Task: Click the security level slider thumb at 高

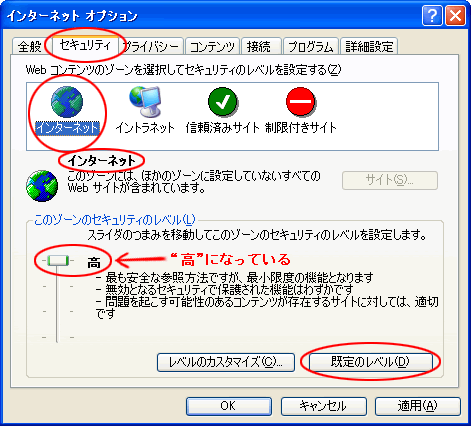Action: (x=58, y=261)
